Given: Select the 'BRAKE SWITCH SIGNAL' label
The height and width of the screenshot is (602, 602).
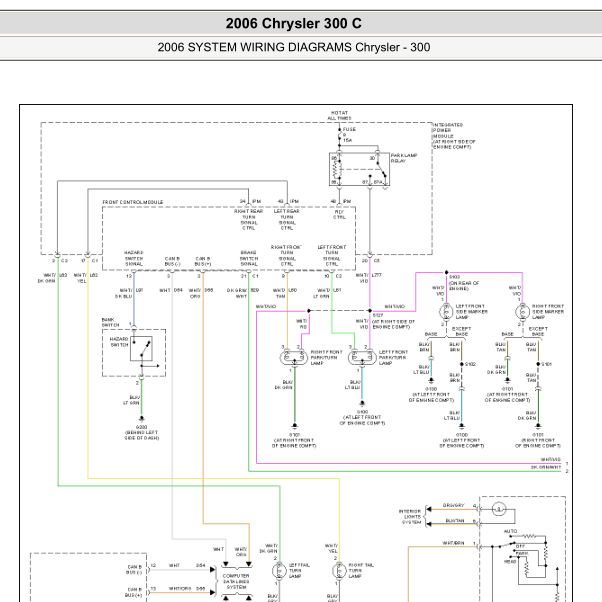Looking at the screenshot, I should point(249,258).
